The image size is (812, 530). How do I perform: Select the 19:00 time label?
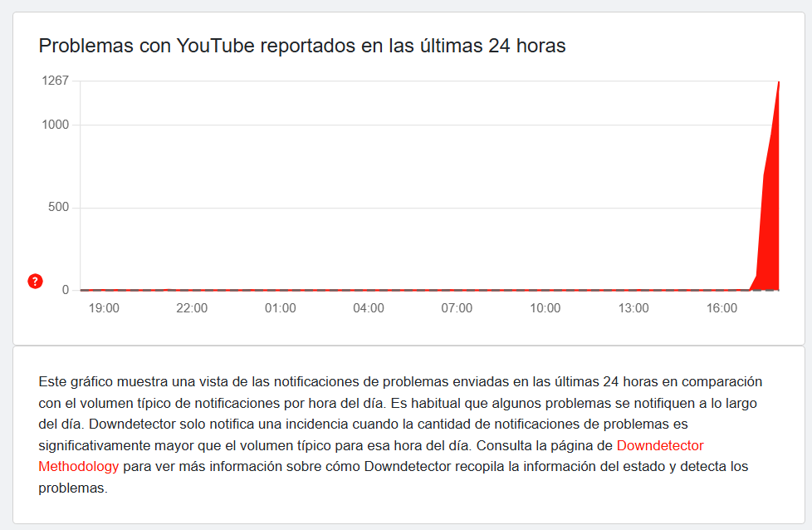click(x=105, y=307)
